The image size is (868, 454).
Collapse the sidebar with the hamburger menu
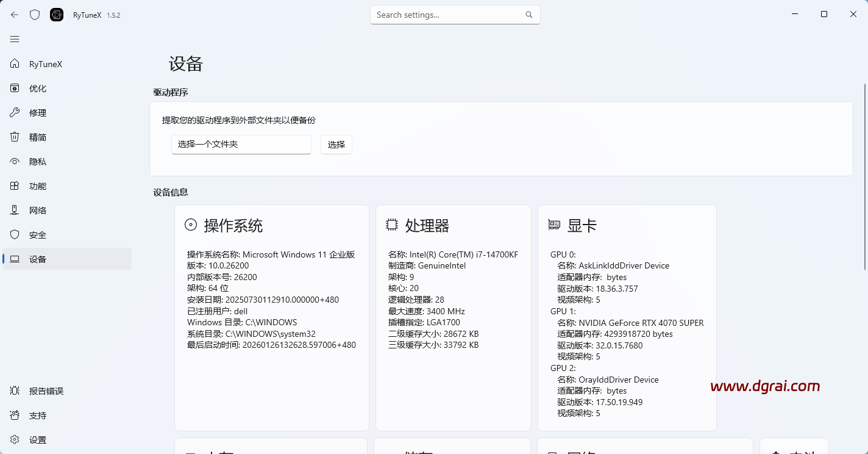15,39
